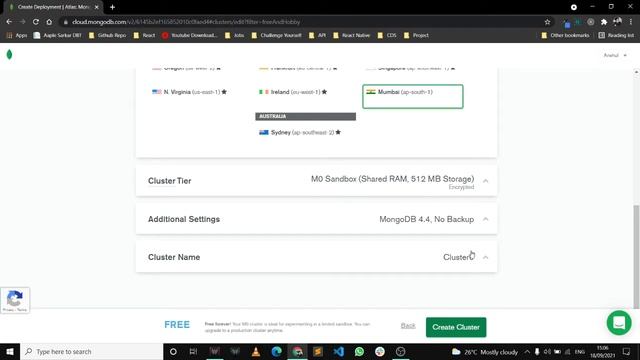
Task: Click the reCAPTCHA badge
Action: [15, 300]
